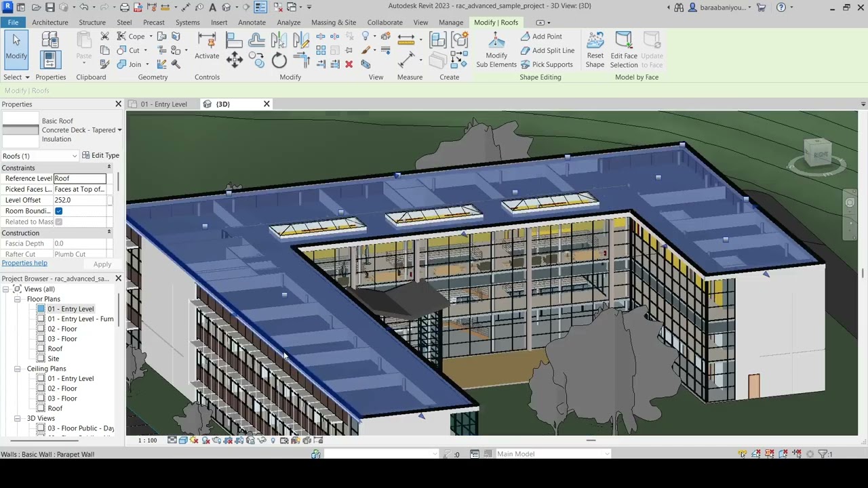The height and width of the screenshot is (488, 868).
Task: Collapse the Constraints section in Properties
Action: point(108,167)
